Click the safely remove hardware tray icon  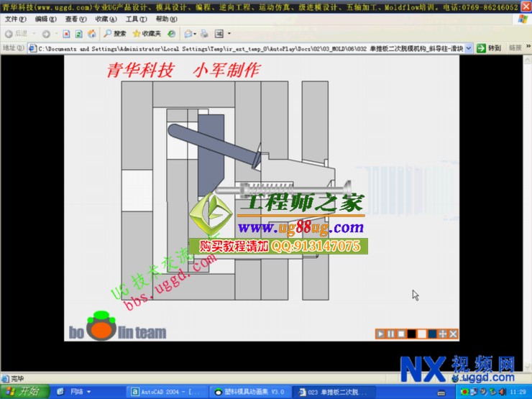(492, 392)
